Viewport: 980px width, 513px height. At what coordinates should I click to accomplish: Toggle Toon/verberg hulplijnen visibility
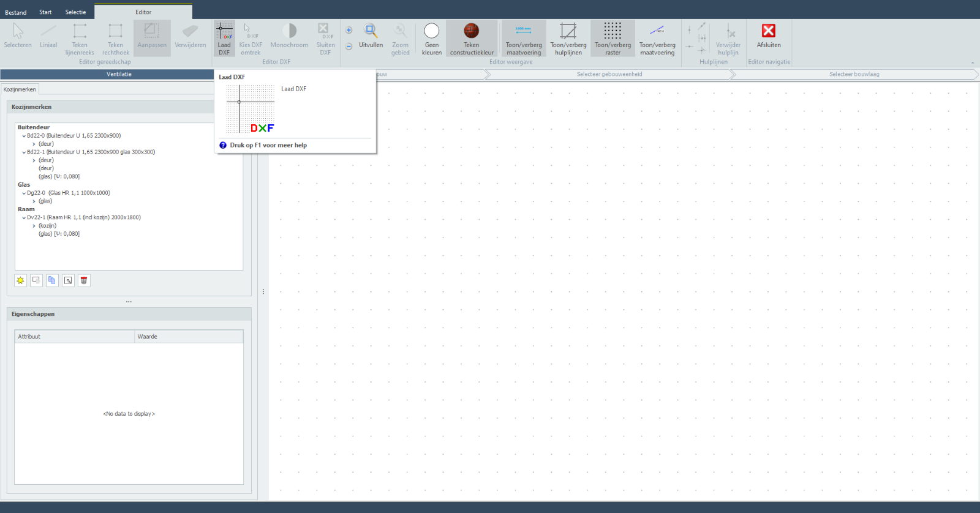(568, 38)
